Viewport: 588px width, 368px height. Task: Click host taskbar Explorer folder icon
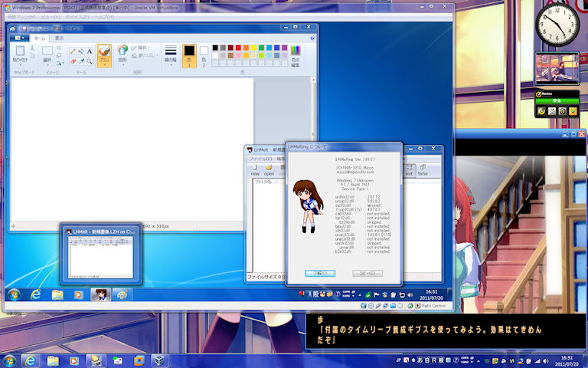pos(53,361)
